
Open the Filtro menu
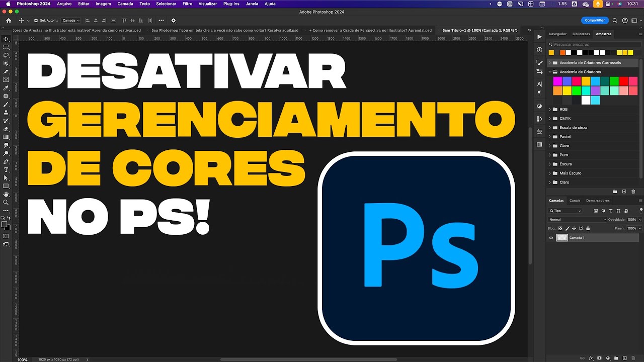[x=187, y=4]
